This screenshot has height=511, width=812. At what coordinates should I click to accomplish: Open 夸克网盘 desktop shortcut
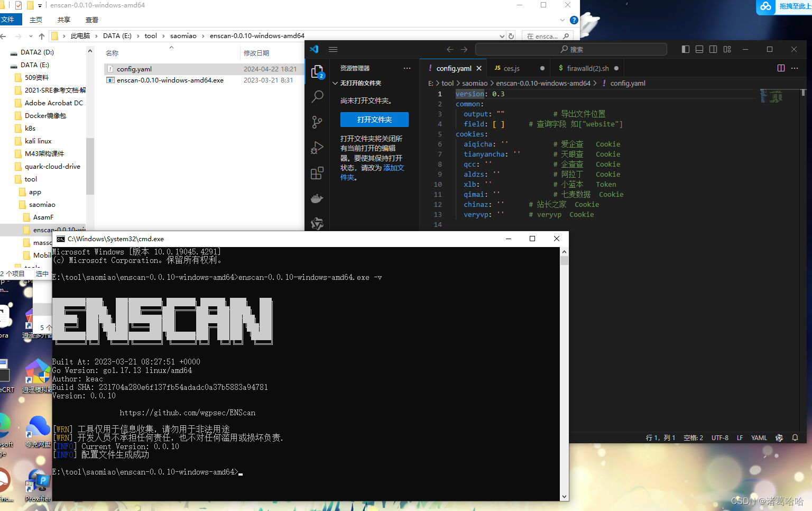38,432
